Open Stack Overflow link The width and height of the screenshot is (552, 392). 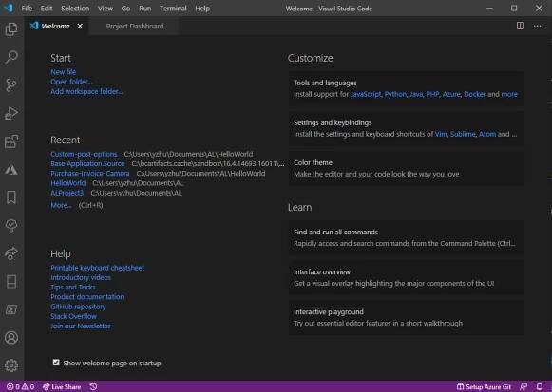tap(73, 316)
